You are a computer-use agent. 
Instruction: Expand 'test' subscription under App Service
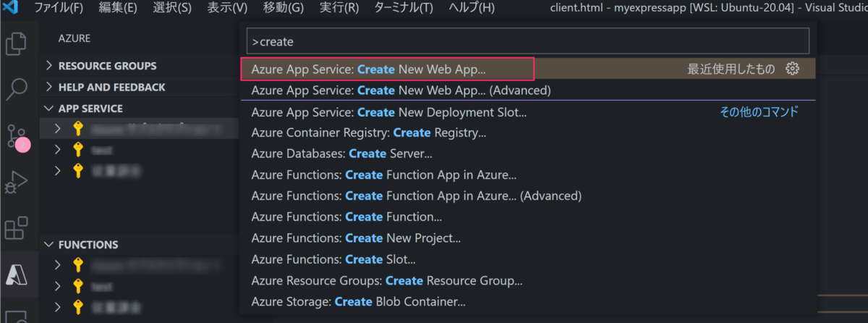tap(59, 150)
